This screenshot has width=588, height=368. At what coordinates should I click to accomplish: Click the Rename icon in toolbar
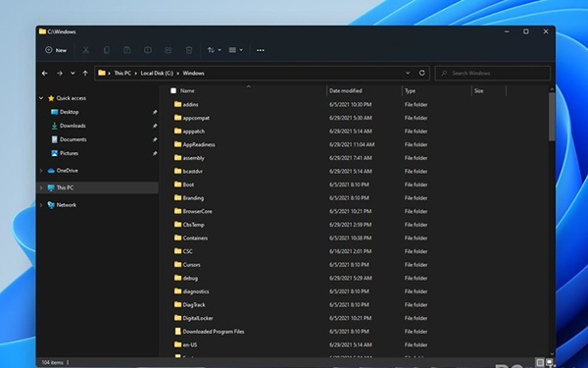148,50
